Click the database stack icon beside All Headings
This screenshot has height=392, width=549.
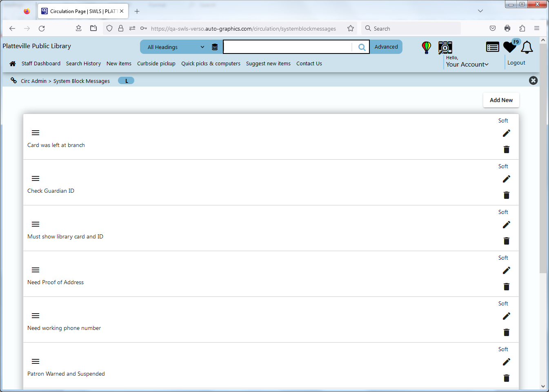pos(215,47)
